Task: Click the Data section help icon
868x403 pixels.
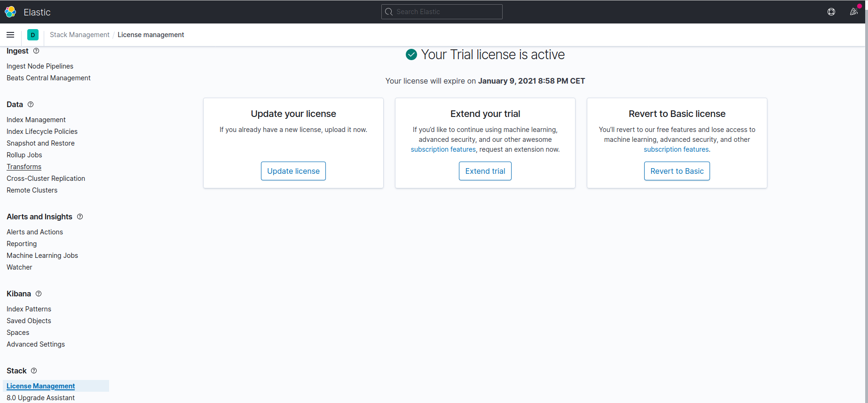Action: click(x=31, y=104)
